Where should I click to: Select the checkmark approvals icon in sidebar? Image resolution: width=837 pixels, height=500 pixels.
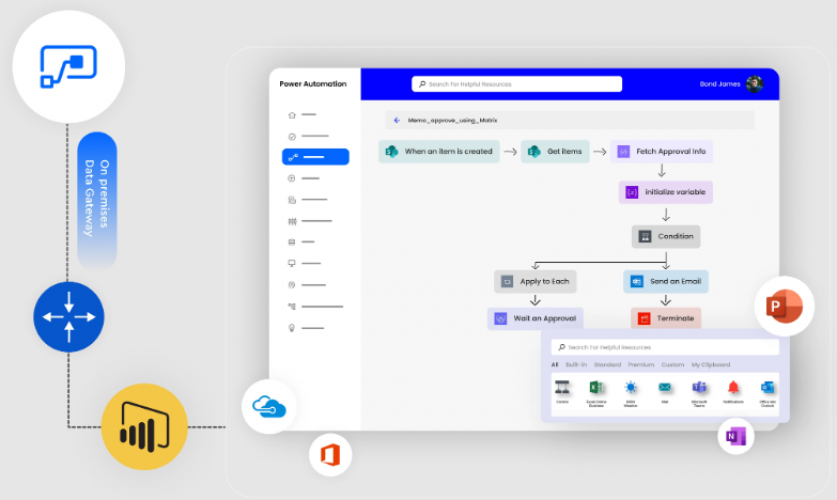click(292, 137)
